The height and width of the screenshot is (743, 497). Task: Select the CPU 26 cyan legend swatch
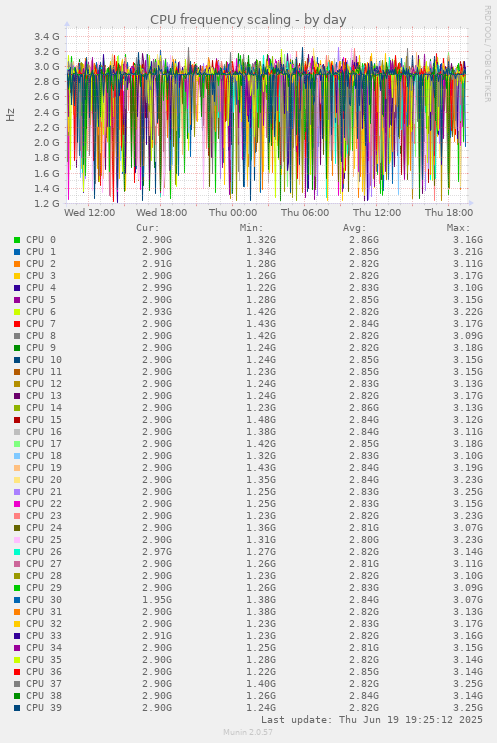17,552
